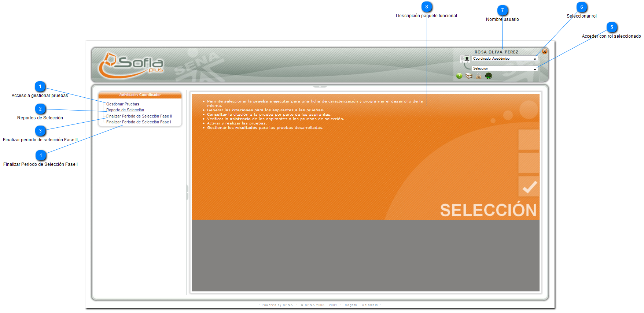Collapse the left sidebar splitter handle
The image size is (644, 313).
point(187,192)
